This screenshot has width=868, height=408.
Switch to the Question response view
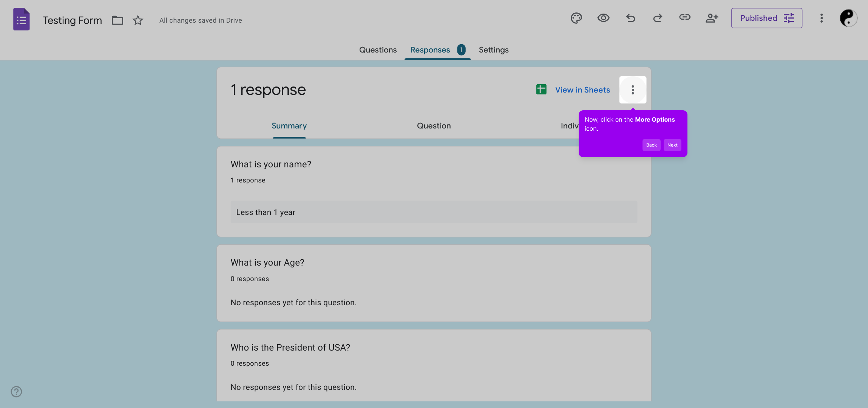click(433, 125)
